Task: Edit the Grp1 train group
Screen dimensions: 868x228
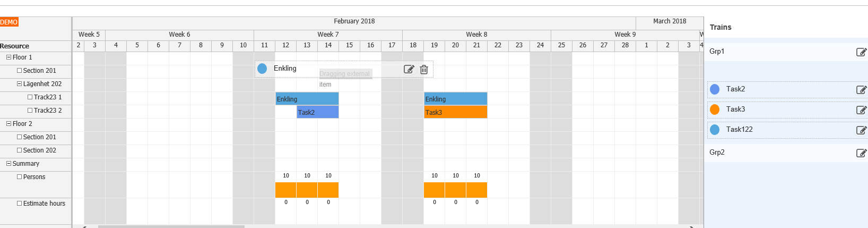Action: click(861, 52)
